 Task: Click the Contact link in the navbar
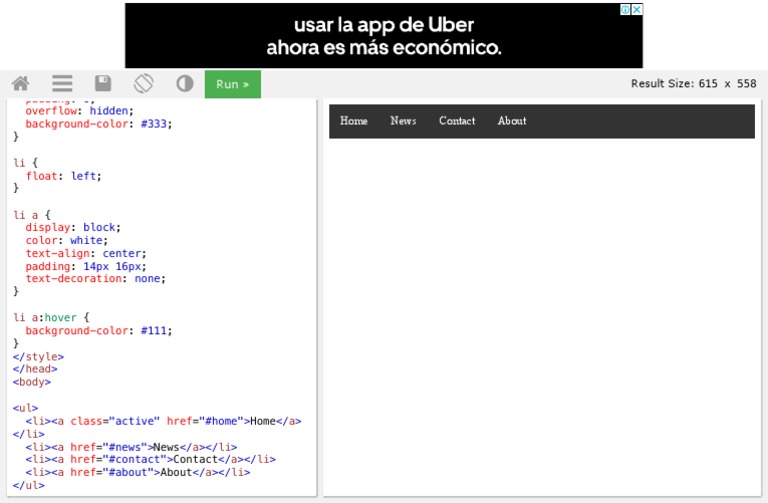tap(457, 121)
